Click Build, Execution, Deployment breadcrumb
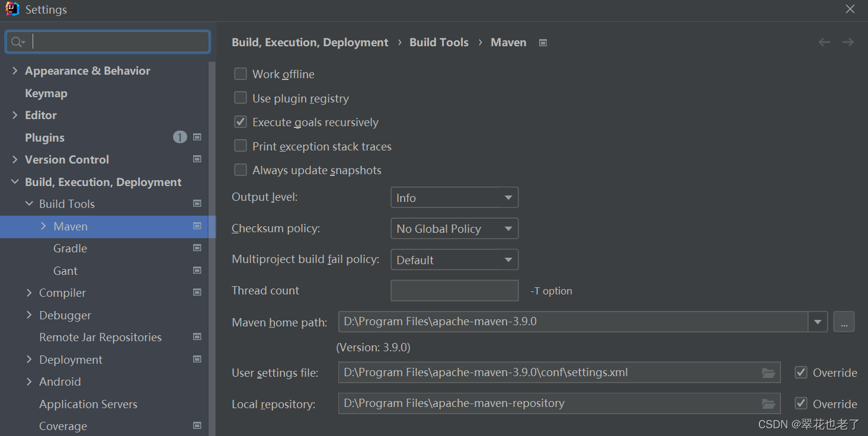This screenshot has height=436, width=868. pos(310,43)
